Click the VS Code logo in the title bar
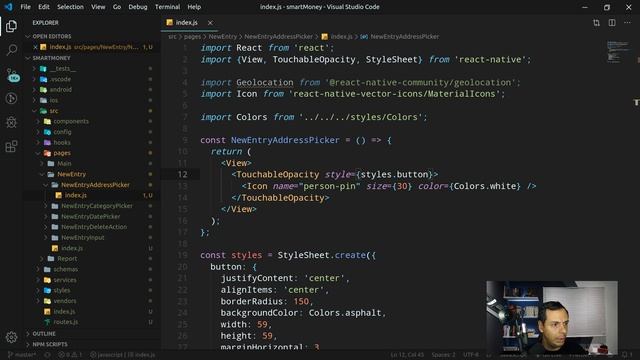 (x=8, y=7)
